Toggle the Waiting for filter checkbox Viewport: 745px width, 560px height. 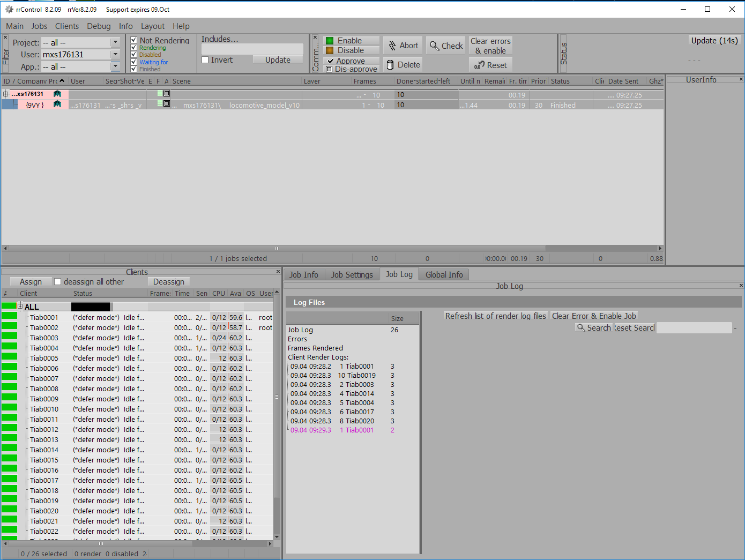coord(134,62)
